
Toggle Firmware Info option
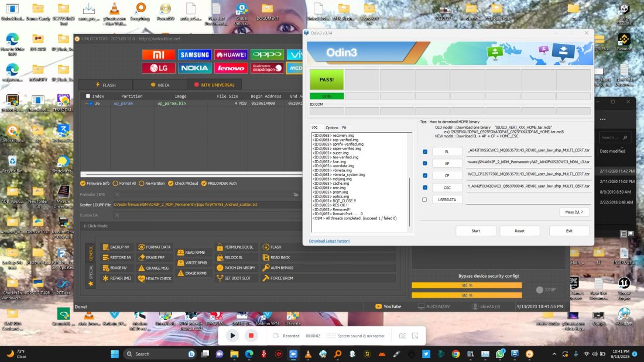pyautogui.click(x=95, y=184)
